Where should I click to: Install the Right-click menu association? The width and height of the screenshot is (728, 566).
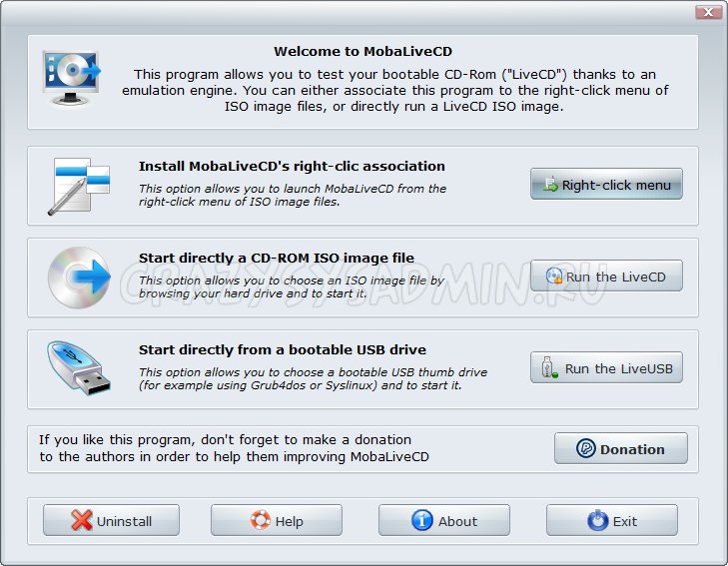point(606,185)
